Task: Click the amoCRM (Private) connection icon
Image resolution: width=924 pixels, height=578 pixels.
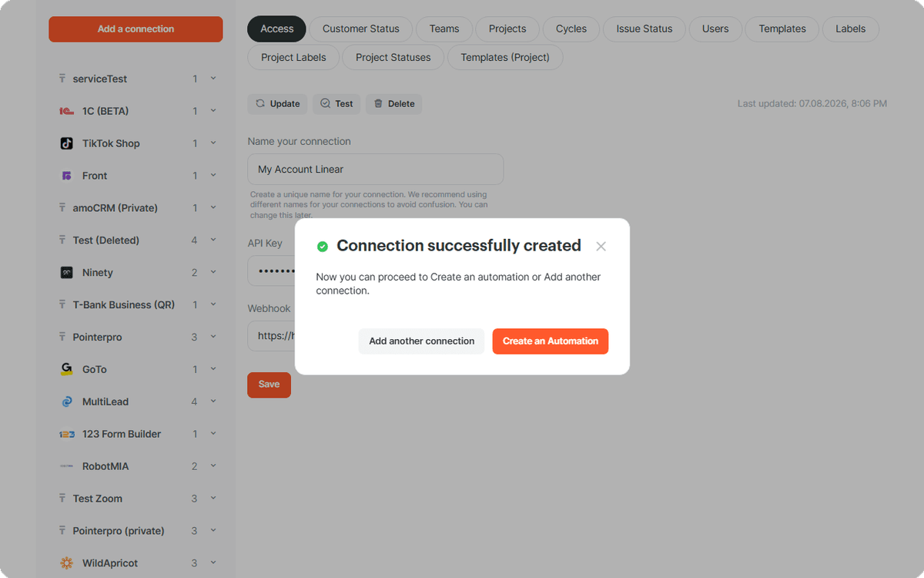Action: [62, 208]
